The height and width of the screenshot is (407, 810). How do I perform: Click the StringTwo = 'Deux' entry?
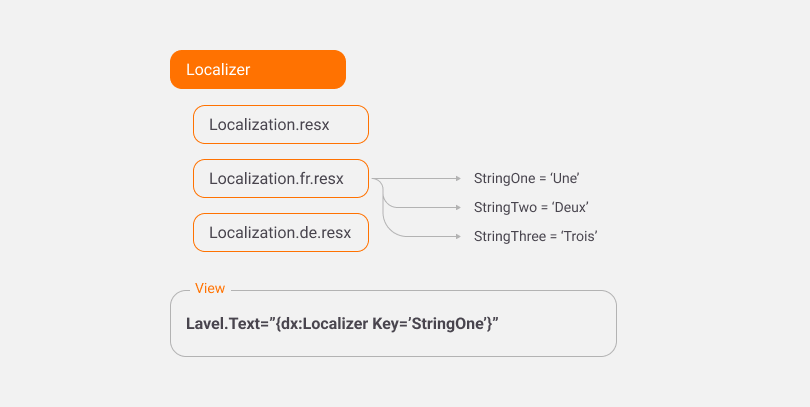pos(530,207)
